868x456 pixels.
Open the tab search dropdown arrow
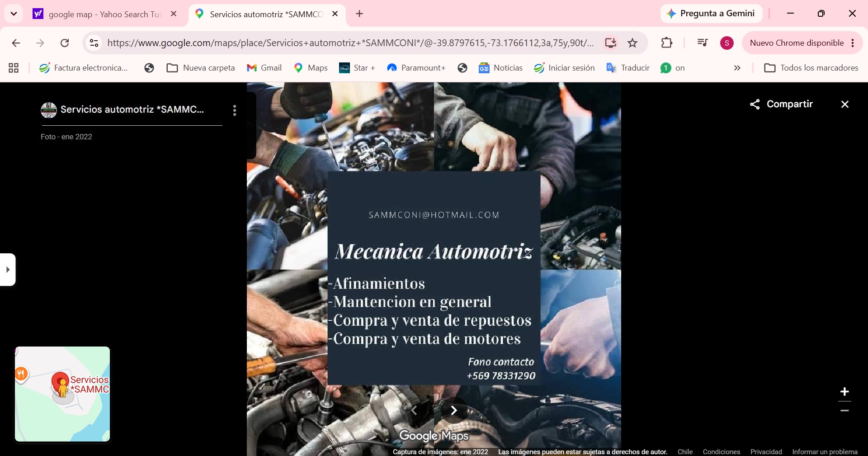14,14
